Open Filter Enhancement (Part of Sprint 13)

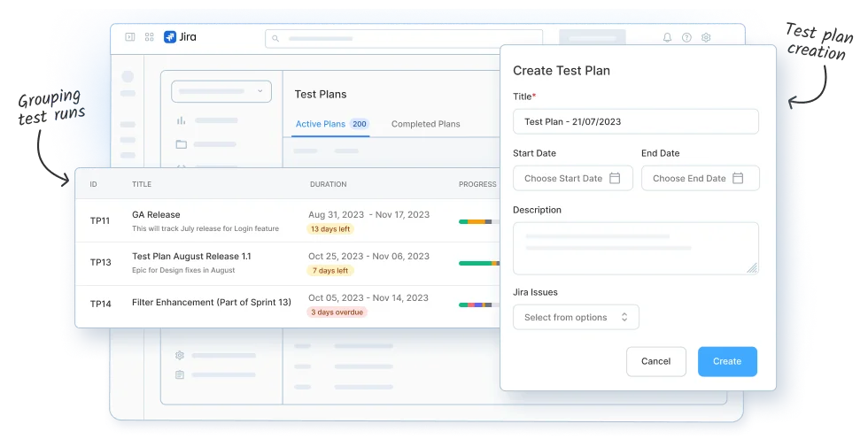(x=212, y=302)
